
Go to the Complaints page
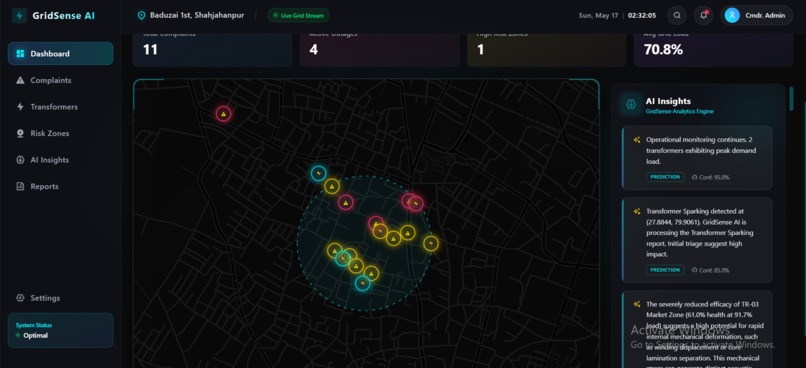tap(61, 80)
